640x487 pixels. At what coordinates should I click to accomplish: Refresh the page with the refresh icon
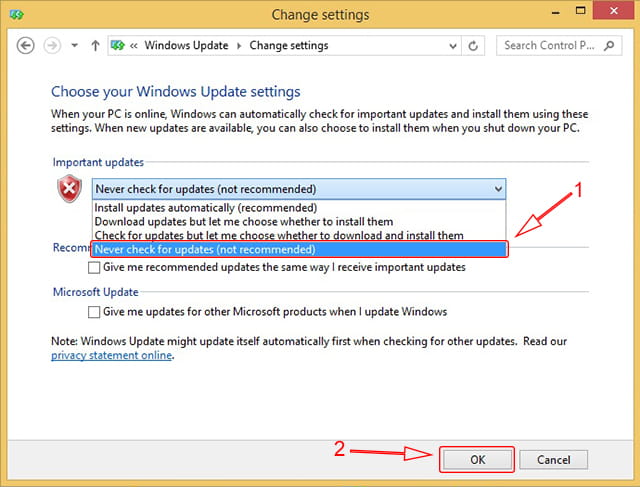click(x=473, y=46)
